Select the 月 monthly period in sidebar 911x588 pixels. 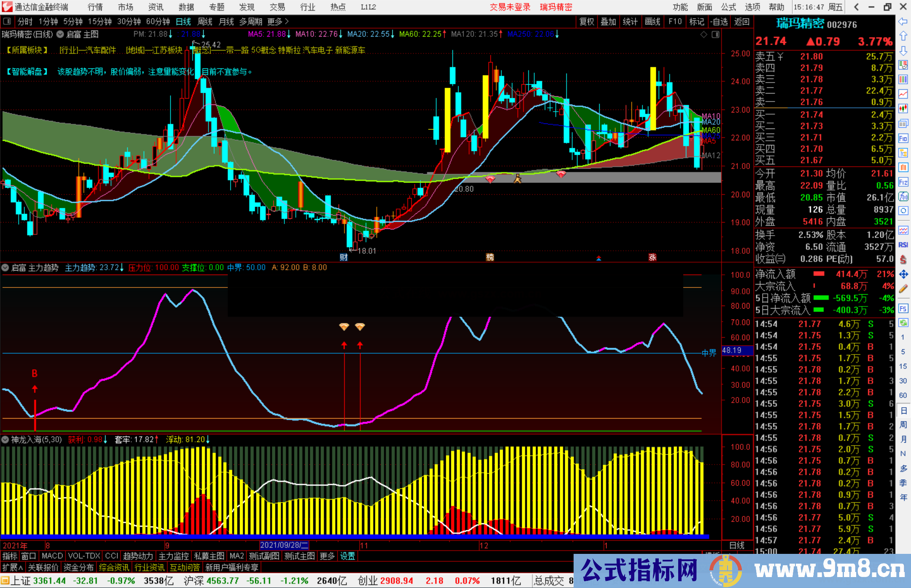[x=903, y=439]
